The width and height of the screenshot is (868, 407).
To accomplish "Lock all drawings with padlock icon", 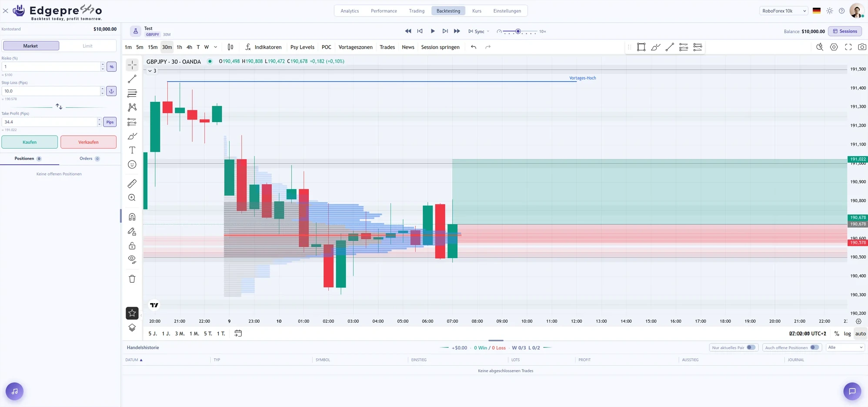I will coord(132,246).
